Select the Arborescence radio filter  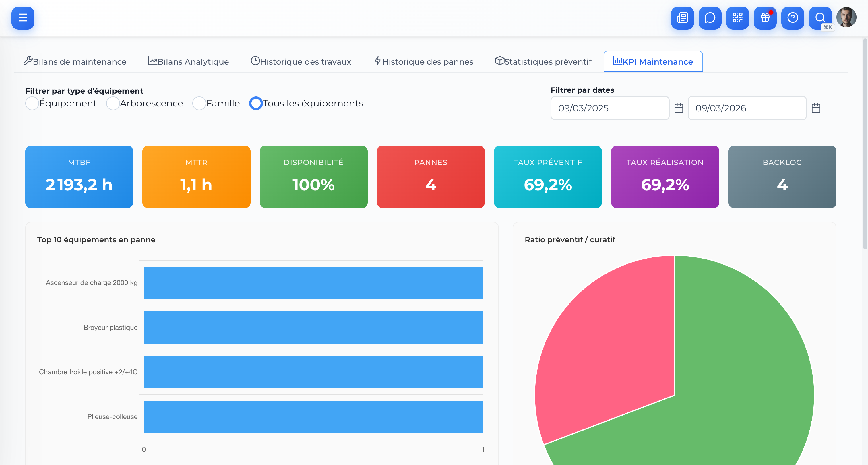tap(113, 103)
